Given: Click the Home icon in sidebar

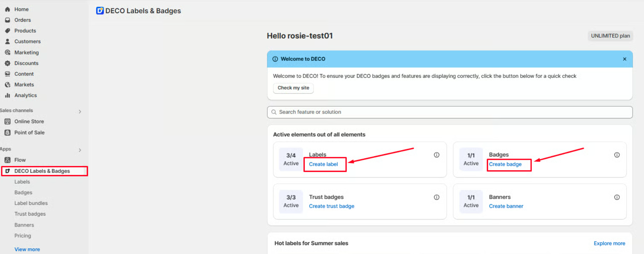Looking at the screenshot, I should point(7,9).
